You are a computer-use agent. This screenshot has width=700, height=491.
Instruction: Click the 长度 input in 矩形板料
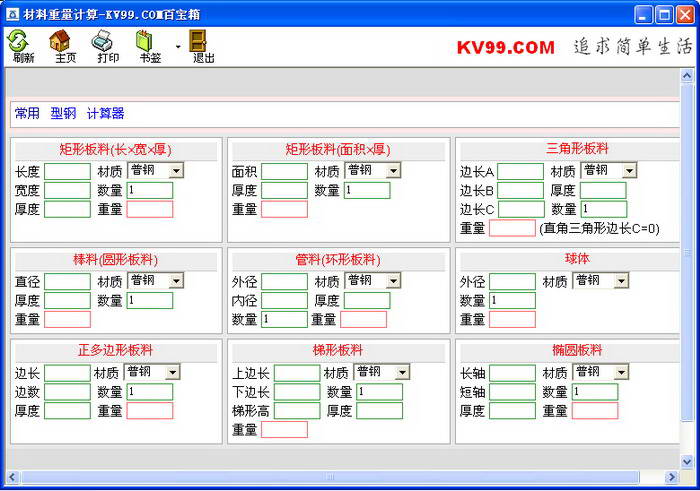[x=67, y=172]
